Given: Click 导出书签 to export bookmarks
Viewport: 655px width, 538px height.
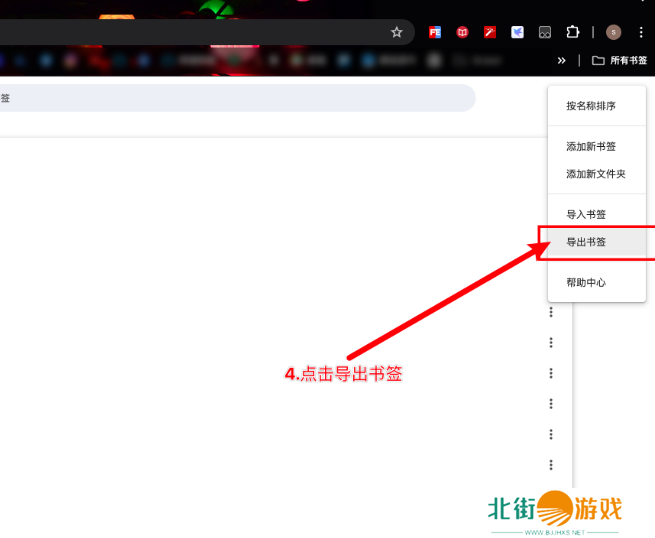Looking at the screenshot, I should tap(586, 242).
